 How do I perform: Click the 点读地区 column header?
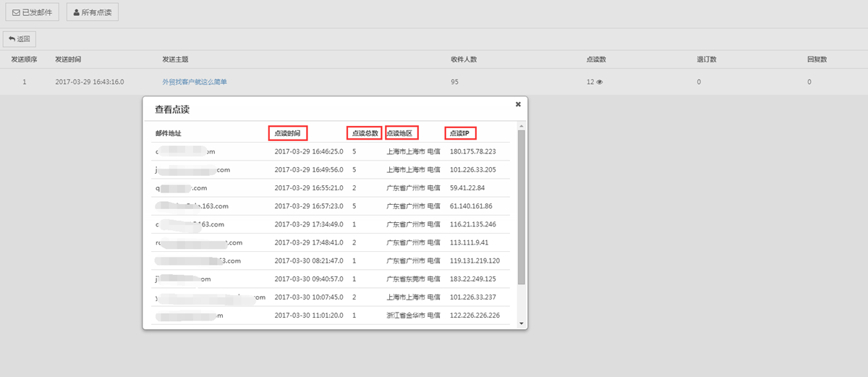[401, 133]
